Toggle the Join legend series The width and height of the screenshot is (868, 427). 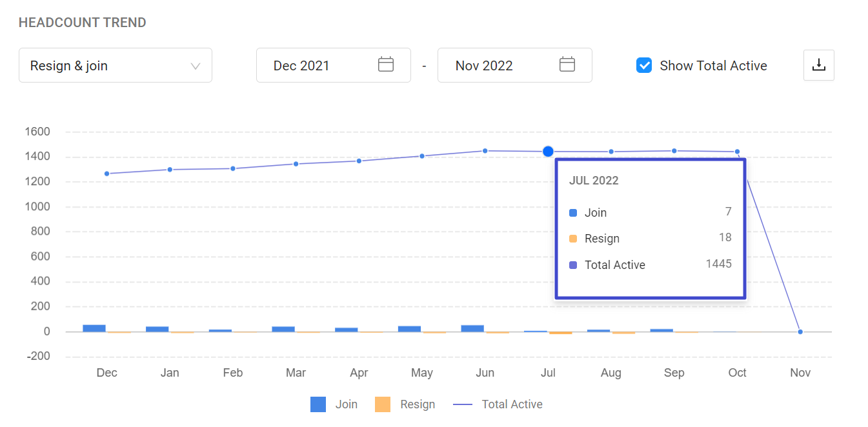point(346,404)
